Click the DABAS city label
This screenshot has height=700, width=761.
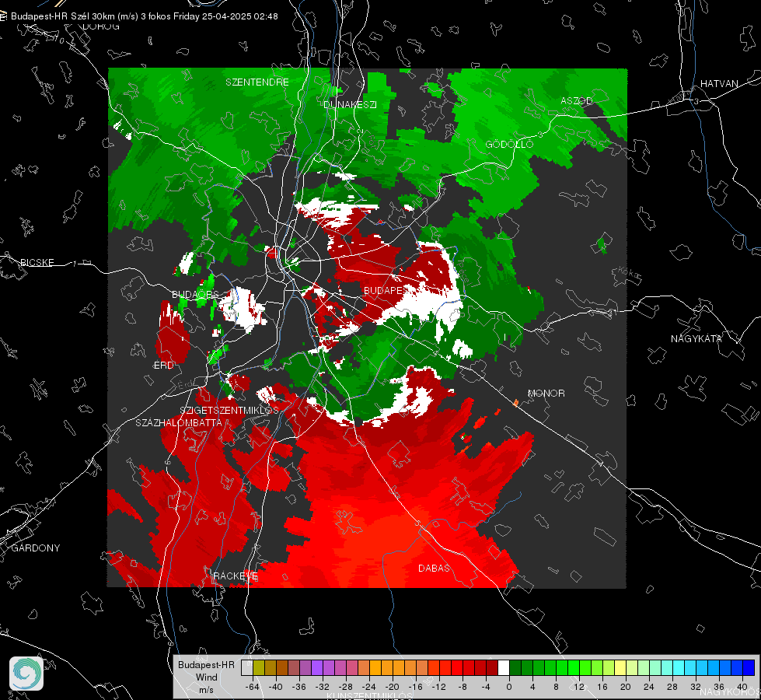pos(434,568)
